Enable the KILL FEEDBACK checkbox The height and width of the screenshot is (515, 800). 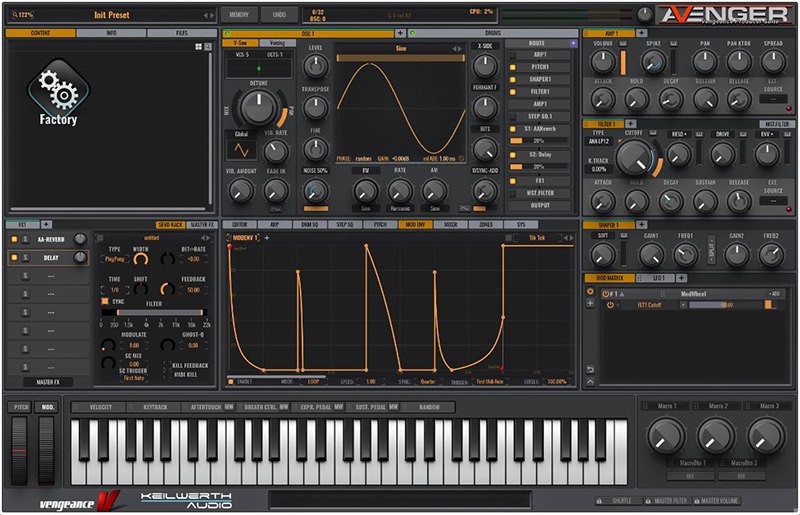166,366
